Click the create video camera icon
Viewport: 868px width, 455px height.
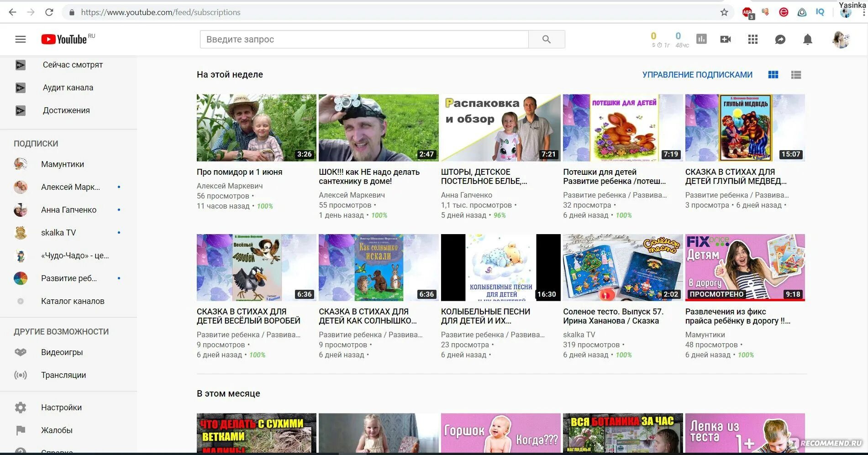tap(726, 39)
